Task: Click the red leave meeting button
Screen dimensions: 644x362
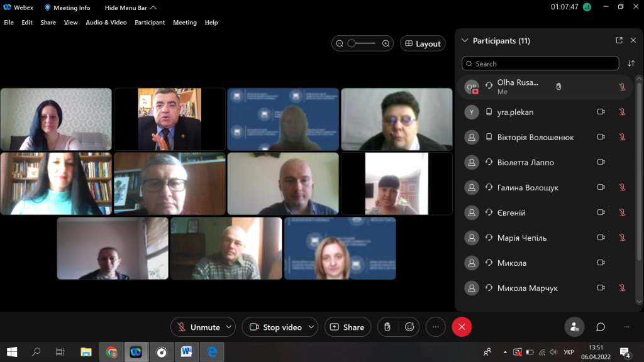Action: 462,327
